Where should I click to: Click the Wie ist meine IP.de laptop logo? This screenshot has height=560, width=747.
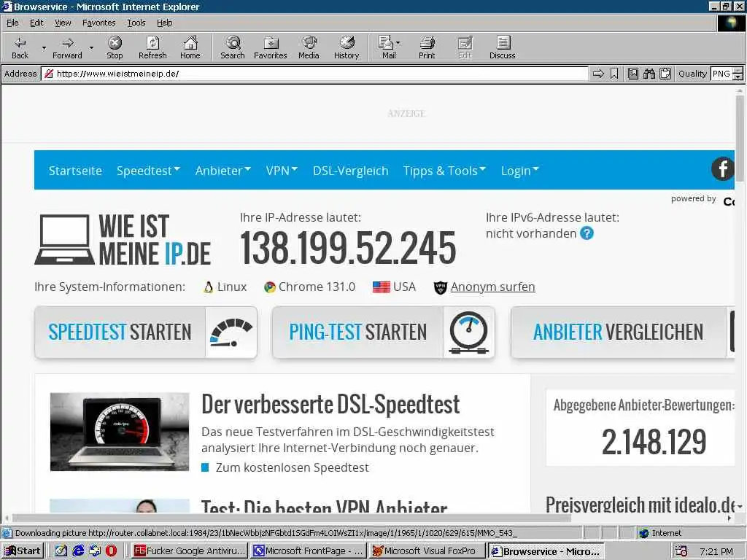[123, 239]
